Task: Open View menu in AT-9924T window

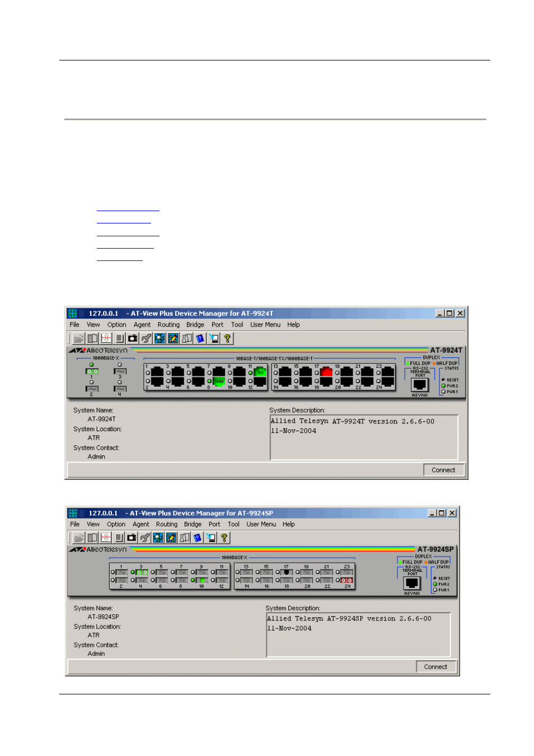Action: (x=93, y=325)
